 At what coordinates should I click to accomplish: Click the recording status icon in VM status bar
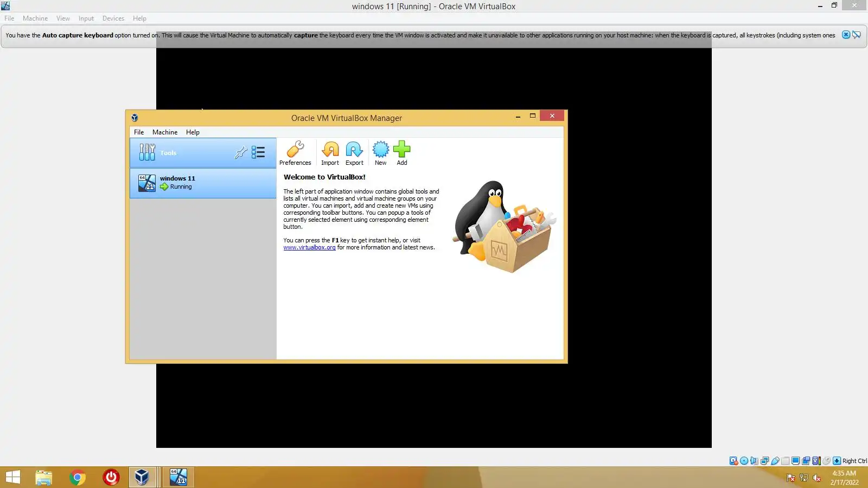click(x=806, y=461)
